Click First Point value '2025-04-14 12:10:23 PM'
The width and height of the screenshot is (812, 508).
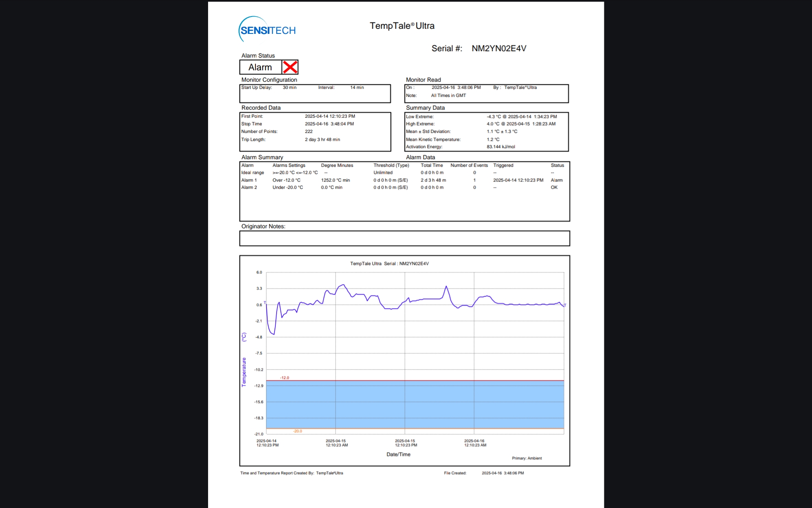330,116
